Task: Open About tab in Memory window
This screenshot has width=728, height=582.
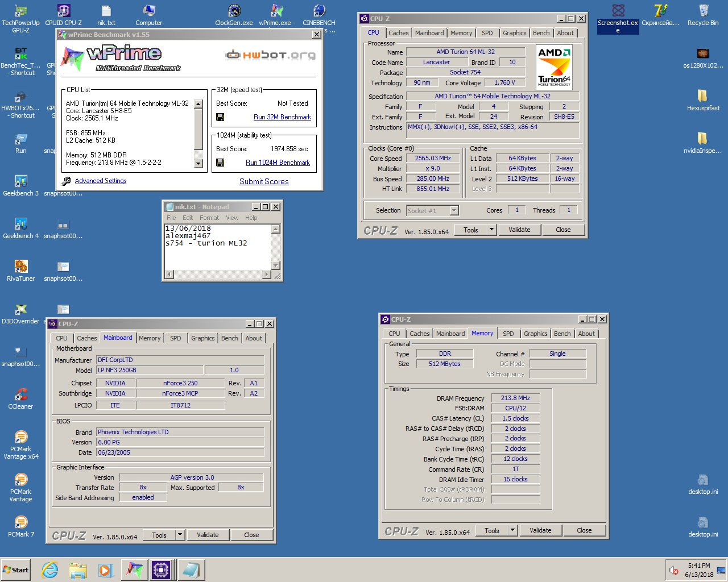Action: [x=586, y=334]
